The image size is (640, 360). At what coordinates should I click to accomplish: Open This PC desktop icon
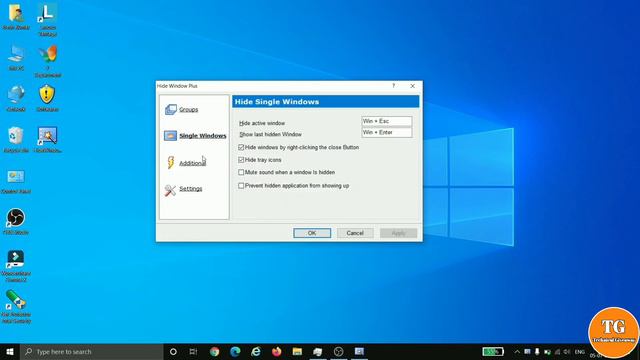pos(16,57)
